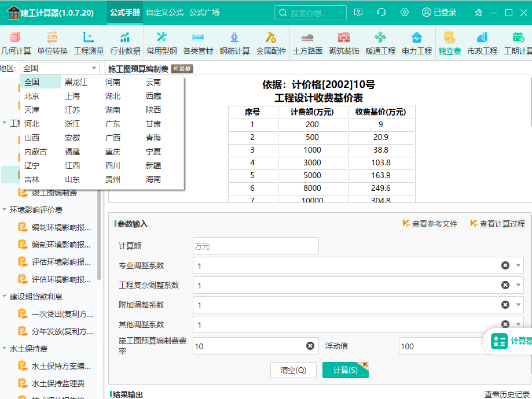Collapse the 环境影响评价费 tree group
The width and height of the screenshot is (532, 399).
tap(5, 210)
